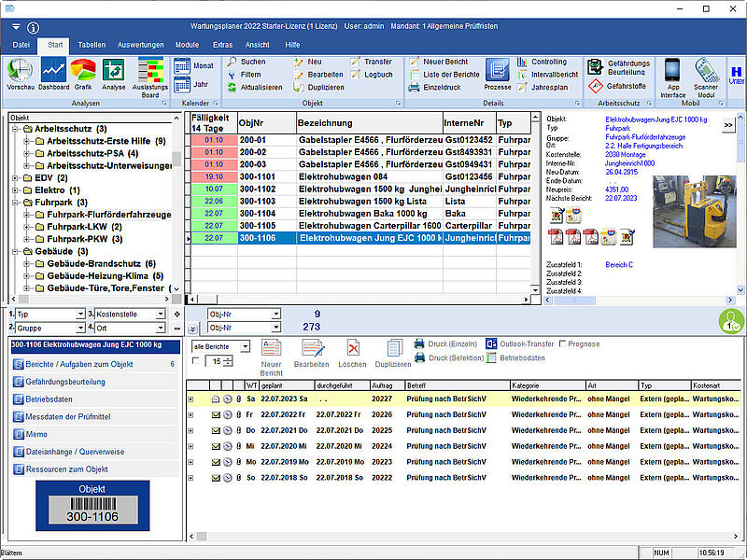The height and width of the screenshot is (560, 747).
Task: Open the App Interface phone icon
Action: (672, 70)
